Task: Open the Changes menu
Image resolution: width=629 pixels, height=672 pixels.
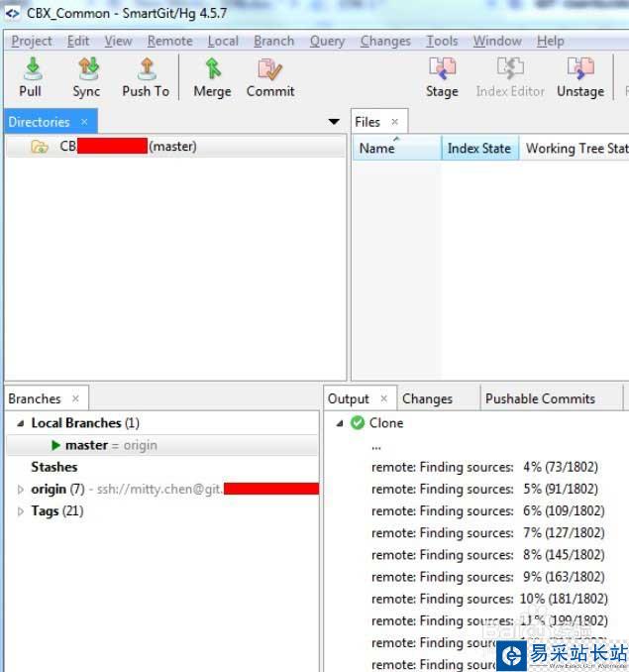Action: pyautogui.click(x=385, y=42)
